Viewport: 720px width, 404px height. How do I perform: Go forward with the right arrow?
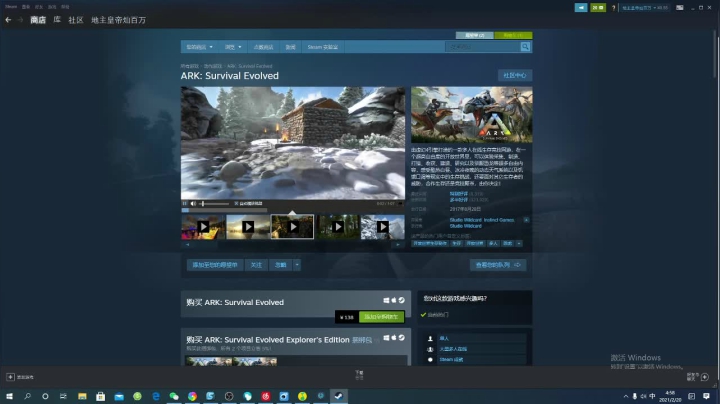(x=20, y=20)
